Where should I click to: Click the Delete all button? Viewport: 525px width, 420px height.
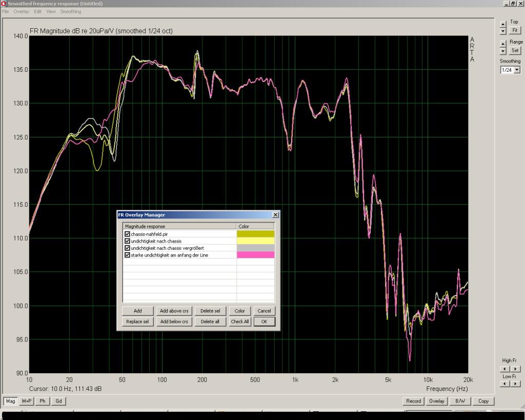tap(210, 322)
